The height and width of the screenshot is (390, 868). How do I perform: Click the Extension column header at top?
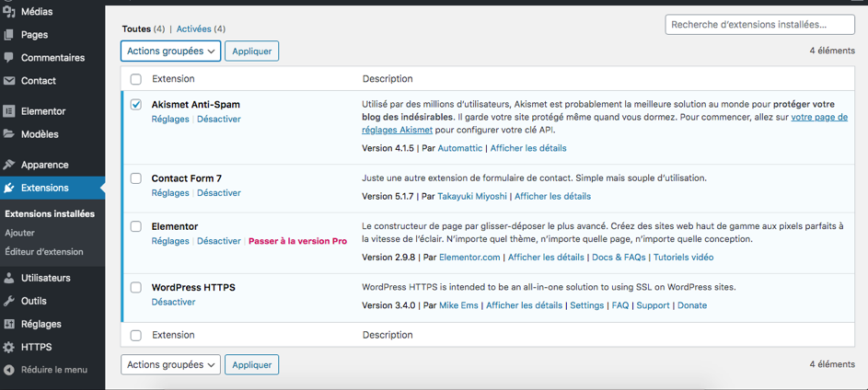(x=173, y=79)
